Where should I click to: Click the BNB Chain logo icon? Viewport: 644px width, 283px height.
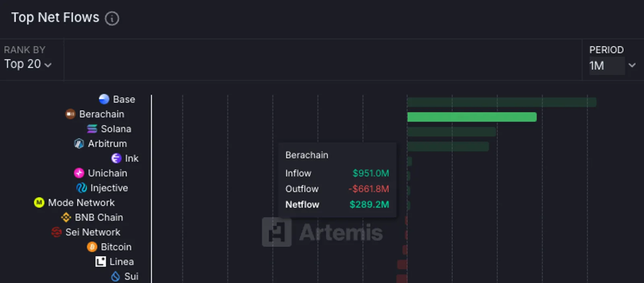[x=66, y=217]
